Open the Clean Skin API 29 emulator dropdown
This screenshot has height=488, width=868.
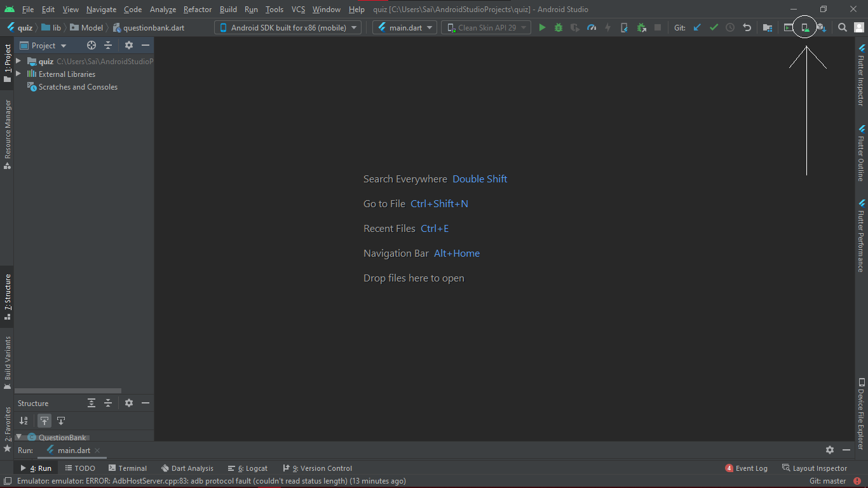487,27
